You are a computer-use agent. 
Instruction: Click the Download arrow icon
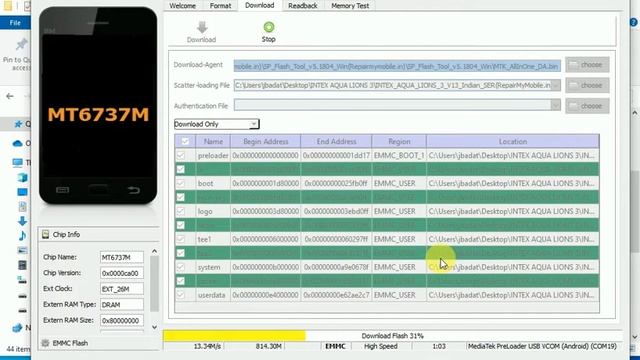point(202,27)
